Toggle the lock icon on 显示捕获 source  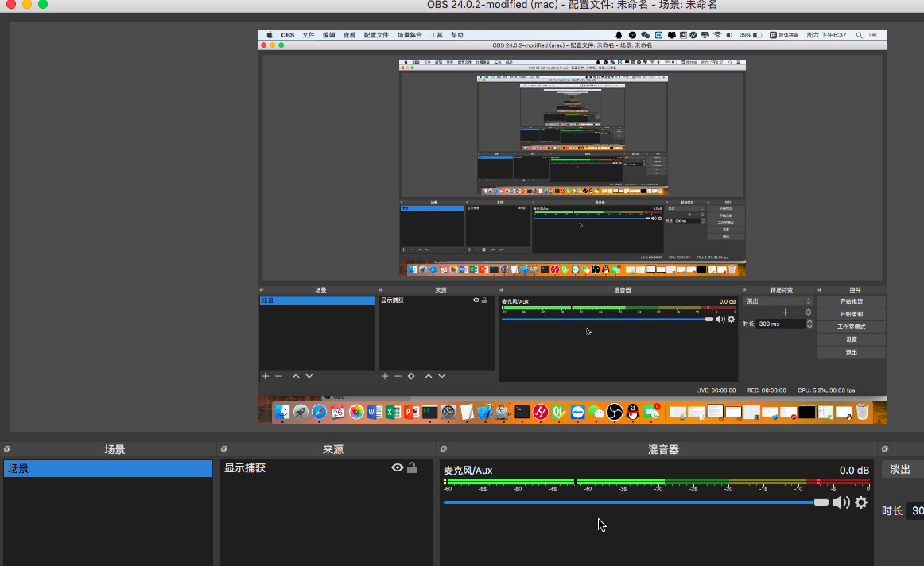point(412,467)
